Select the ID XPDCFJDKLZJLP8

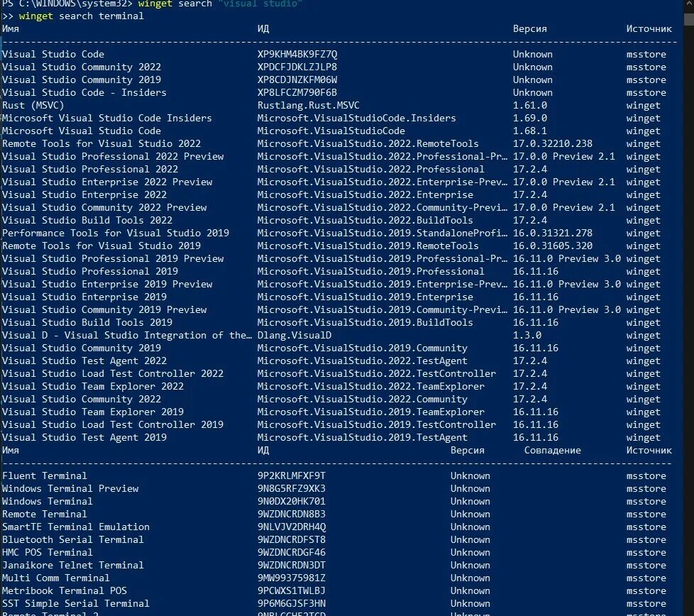pyautogui.click(x=297, y=67)
